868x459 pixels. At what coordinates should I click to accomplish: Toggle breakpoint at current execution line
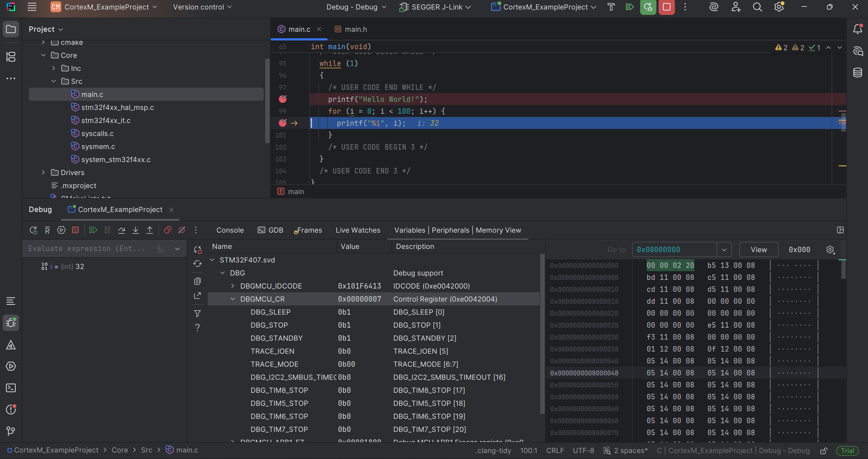[283, 123]
